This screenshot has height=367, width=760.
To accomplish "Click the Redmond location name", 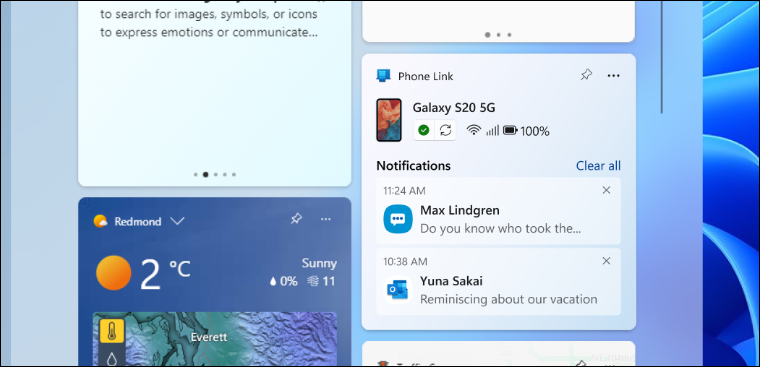I will coord(138,222).
